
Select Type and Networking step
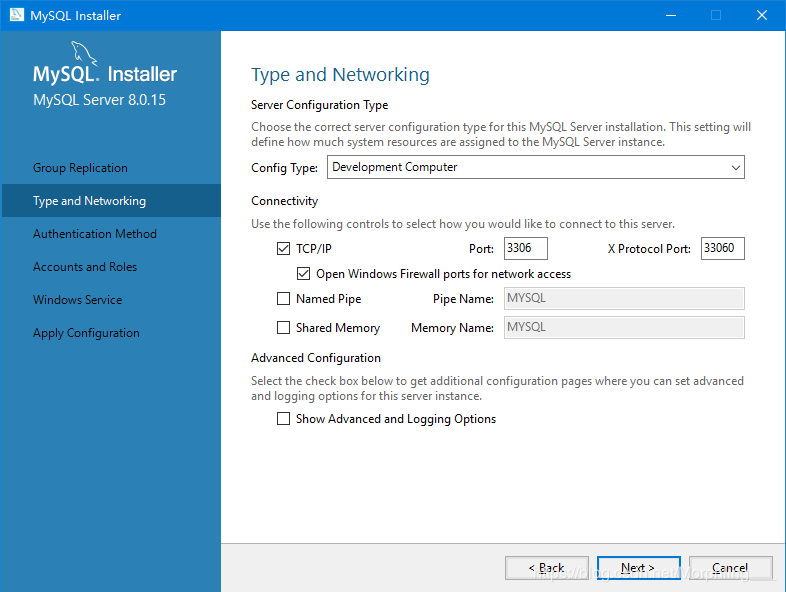89,201
